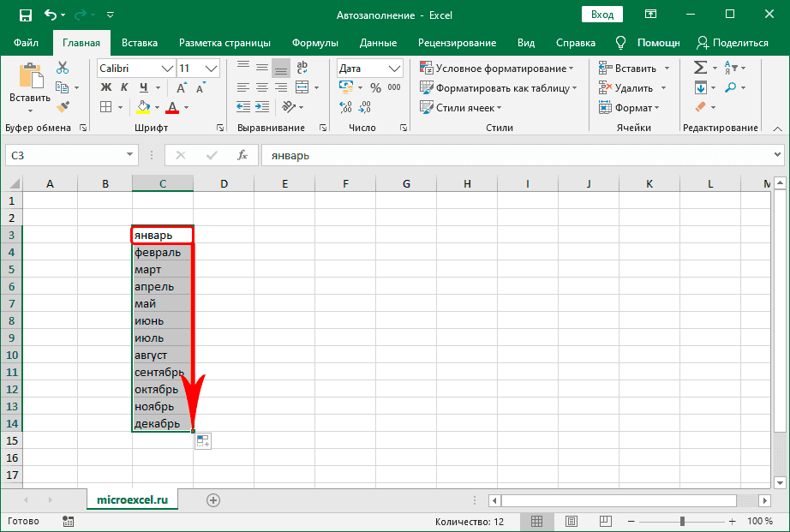Select the Format Painter brush icon
This screenshot has height=532, width=790.
(x=63, y=105)
